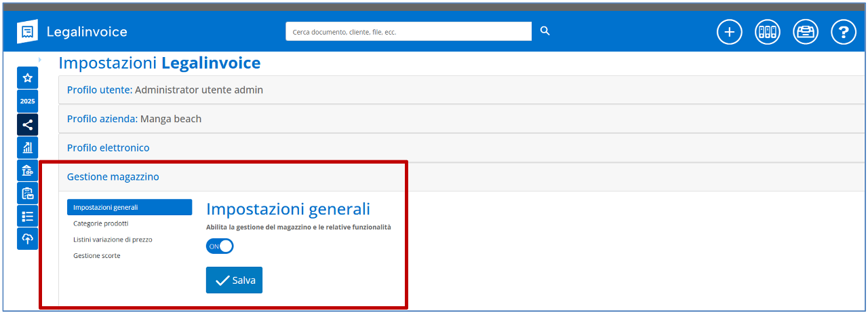Image resolution: width=868 pixels, height=313 pixels.
Task: Select the share sidebar icon
Action: 28,124
